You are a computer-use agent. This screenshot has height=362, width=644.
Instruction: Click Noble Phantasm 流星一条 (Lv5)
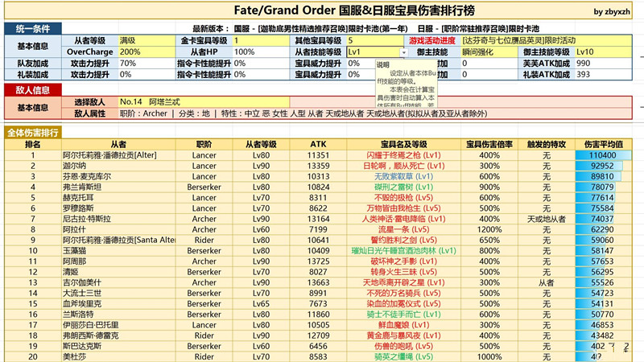click(404, 229)
